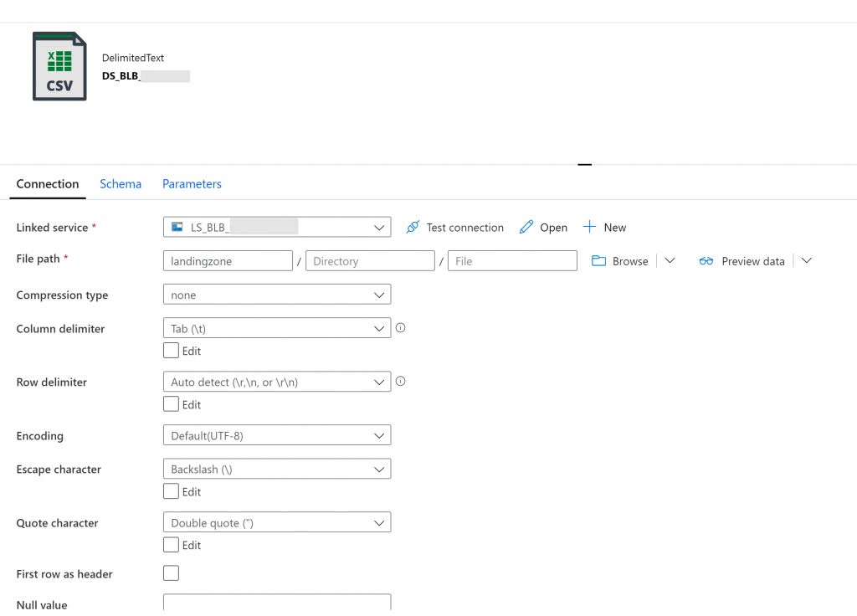Open the Parameters tab
This screenshot has width=857, height=616.
pyautogui.click(x=192, y=184)
